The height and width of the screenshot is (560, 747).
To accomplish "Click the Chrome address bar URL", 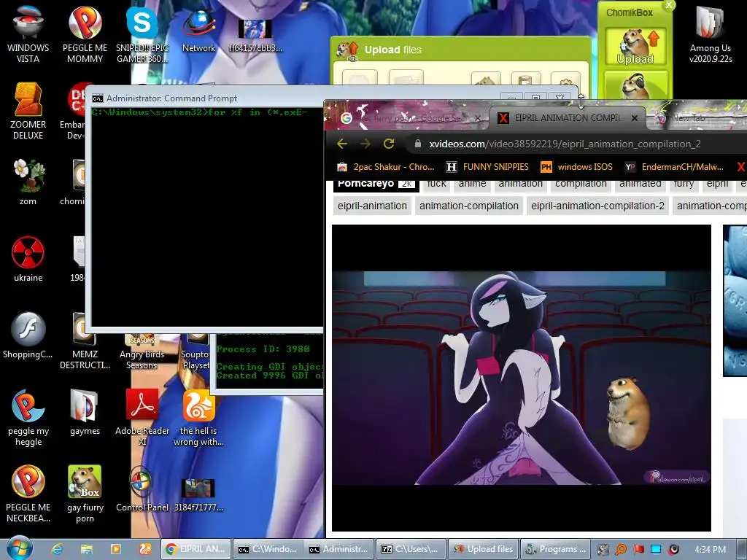I will click(x=565, y=144).
